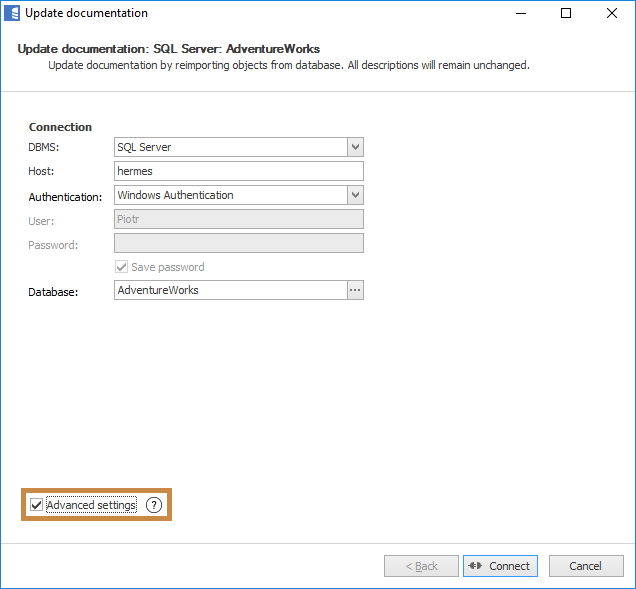Screen dimensions: 636x589
Task: Maximize the Update documentation window
Action: (x=566, y=13)
